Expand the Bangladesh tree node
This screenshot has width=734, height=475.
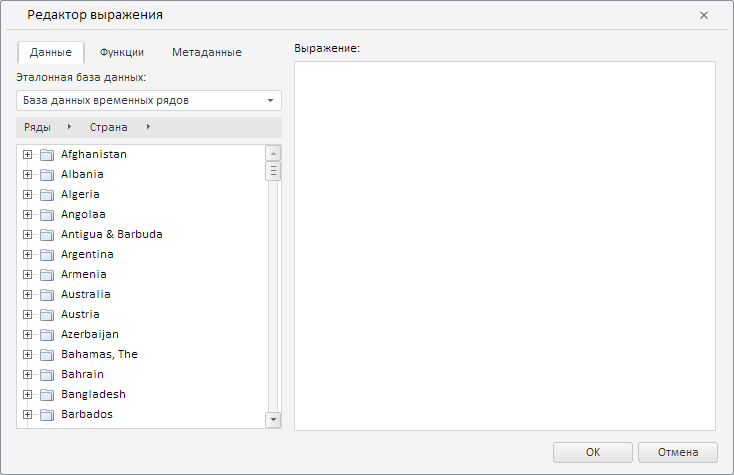[x=28, y=395]
